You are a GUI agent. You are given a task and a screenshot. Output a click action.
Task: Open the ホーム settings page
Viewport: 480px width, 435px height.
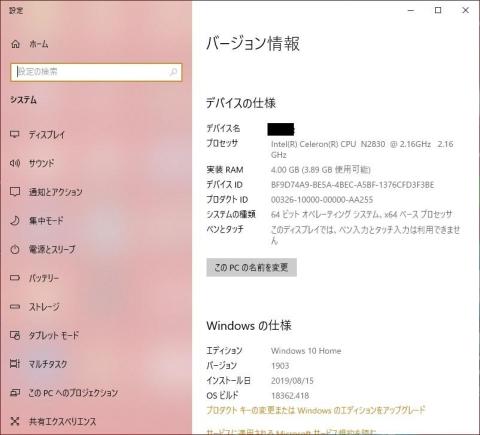coord(39,44)
